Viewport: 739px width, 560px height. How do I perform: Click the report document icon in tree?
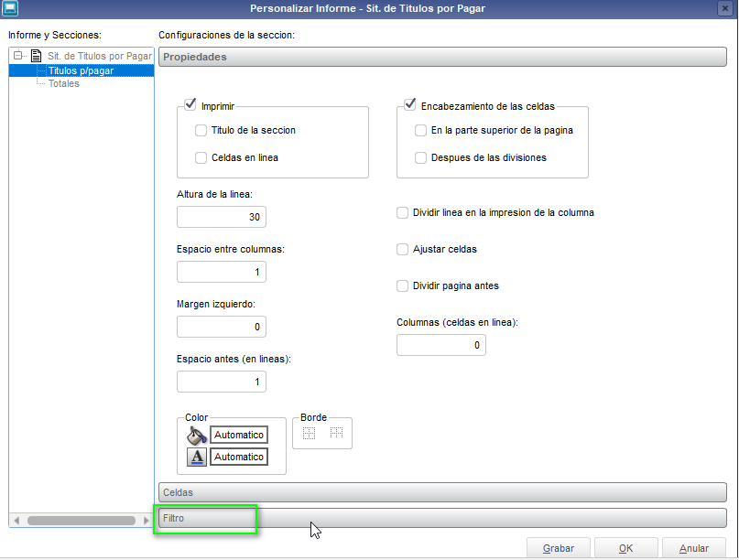pos(36,56)
